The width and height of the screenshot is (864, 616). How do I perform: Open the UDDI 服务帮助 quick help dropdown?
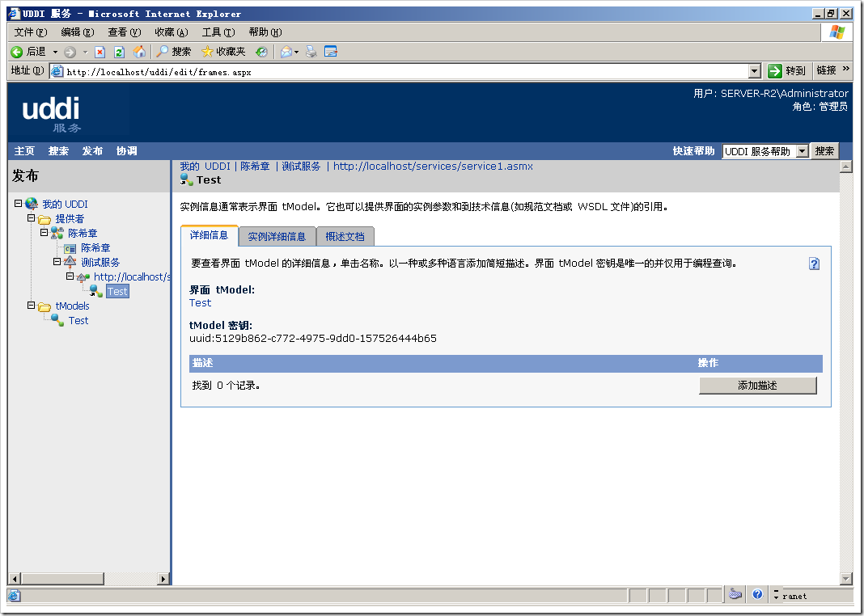(x=765, y=151)
